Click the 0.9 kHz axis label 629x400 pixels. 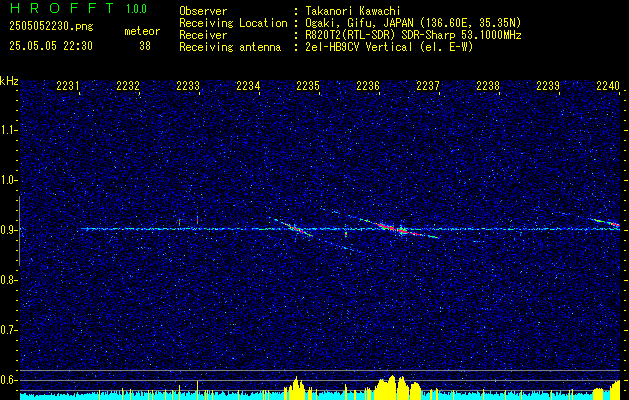7,230
